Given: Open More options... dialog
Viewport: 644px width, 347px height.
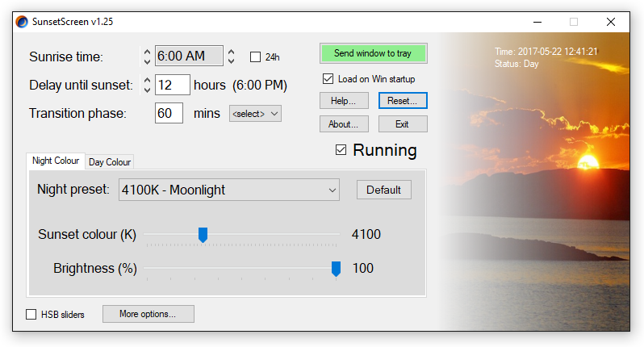Looking at the screenshot, I should click(148, 314).
